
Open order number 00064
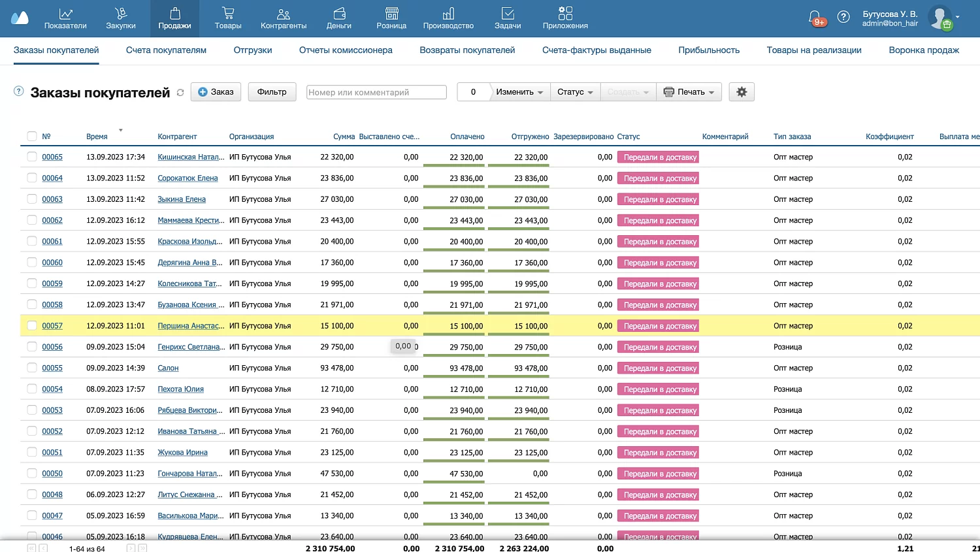coord(52,178)
